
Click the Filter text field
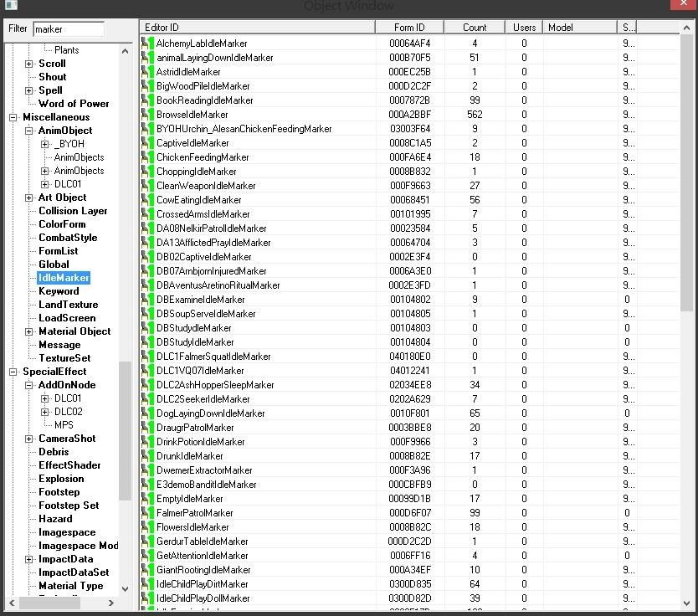(x=69, y=29)
